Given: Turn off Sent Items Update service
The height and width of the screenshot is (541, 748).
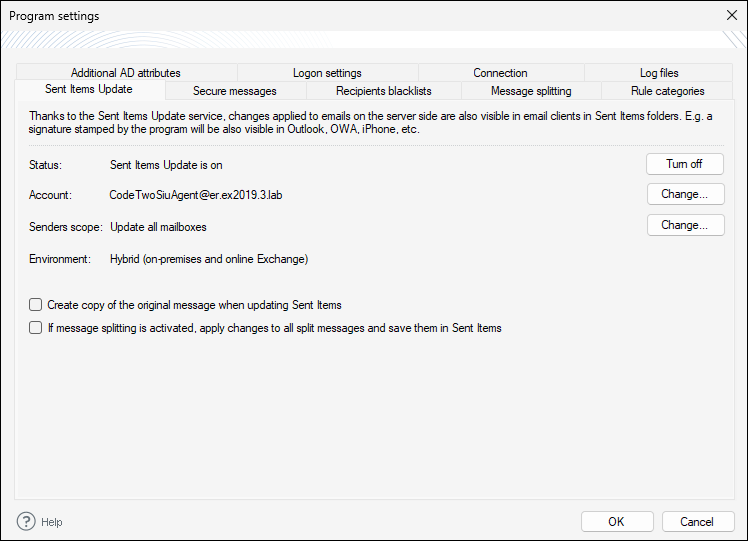Looking at the screenshot, I should point(684,164).
